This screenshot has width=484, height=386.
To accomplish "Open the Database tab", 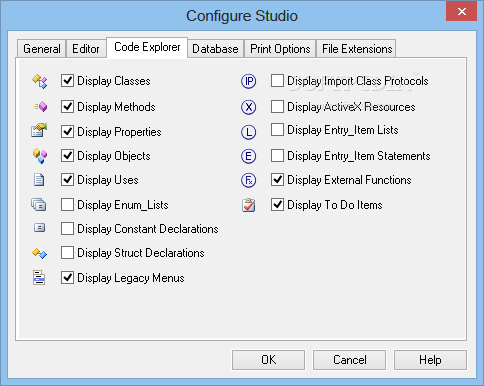I will pos(215,49).
